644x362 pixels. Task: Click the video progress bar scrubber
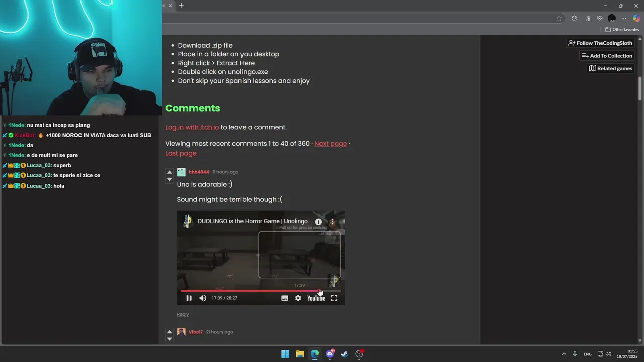pos(319,291)
